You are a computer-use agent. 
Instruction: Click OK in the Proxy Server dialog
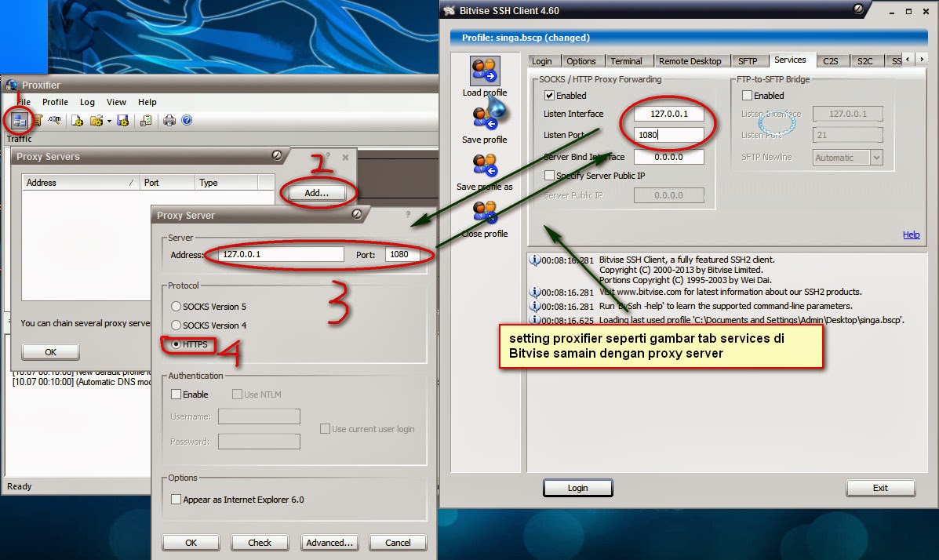[191, 543]
